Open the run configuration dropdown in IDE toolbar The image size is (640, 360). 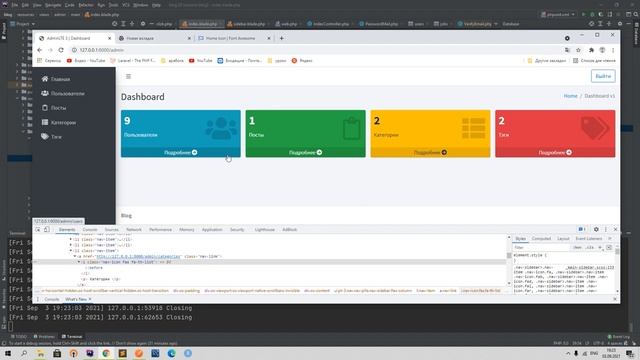click(x=558, y=14)
